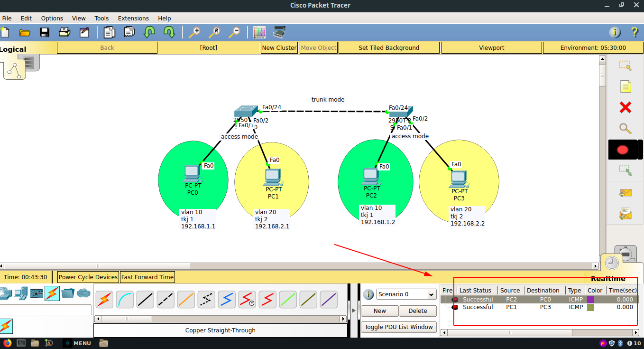644x349 pixels.
Task: Open the Inspect magnifier tool
Action: point(625,128)
